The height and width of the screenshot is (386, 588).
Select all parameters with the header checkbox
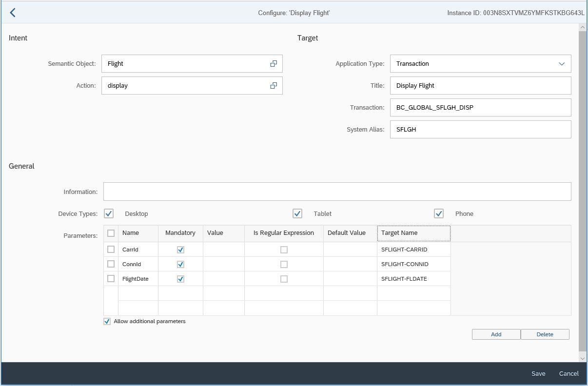pos(111,233)
